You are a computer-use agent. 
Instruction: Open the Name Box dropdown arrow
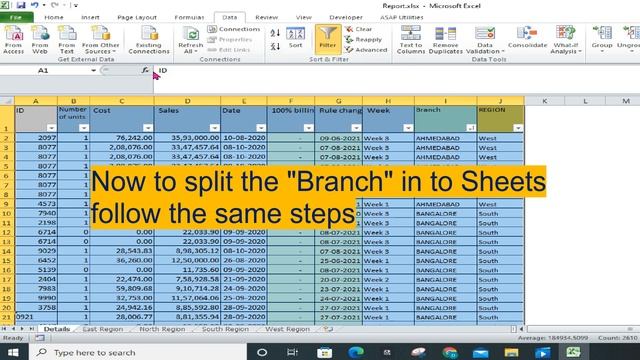pos(93,70)
